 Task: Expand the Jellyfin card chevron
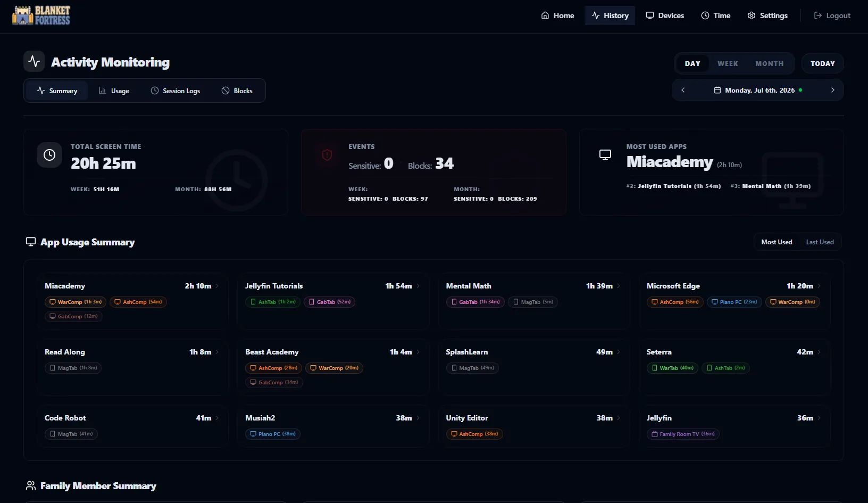(819, 418)
